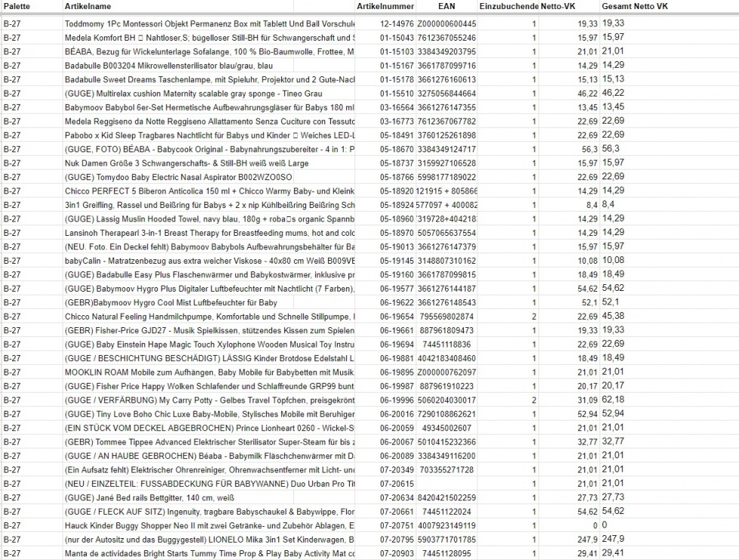
Task: Click the Elektrischer Ohrenreiniger article name
Action: coord(210,470)
